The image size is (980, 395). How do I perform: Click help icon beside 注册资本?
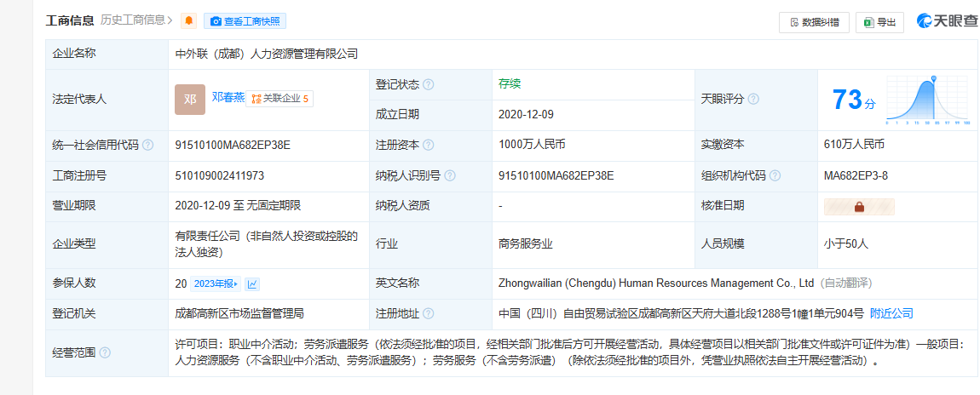coord(428,145)
